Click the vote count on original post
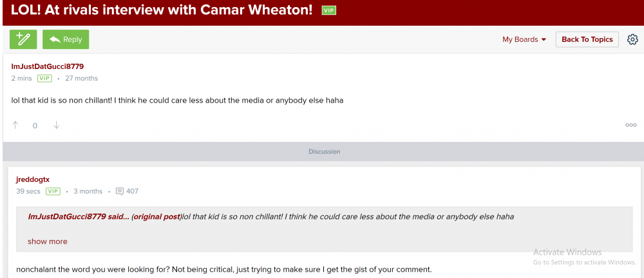The image size is (644, 278). click(35, 126)
